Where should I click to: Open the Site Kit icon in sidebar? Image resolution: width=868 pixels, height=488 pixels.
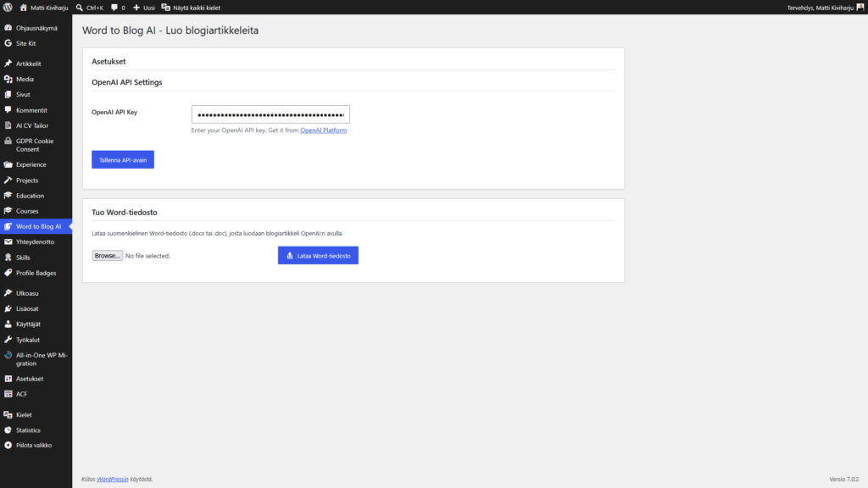(8, 43)
